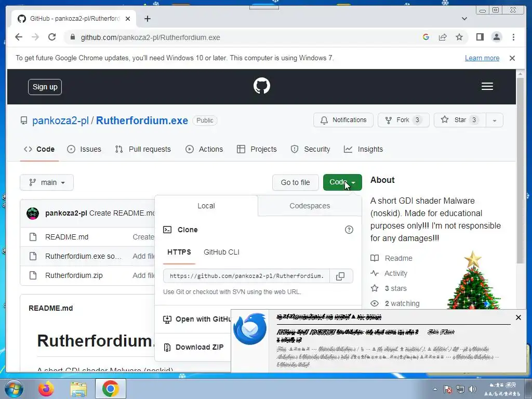This screenshot has width=532, height=399.
Task: Click the address bar URL
Action: 150,37
